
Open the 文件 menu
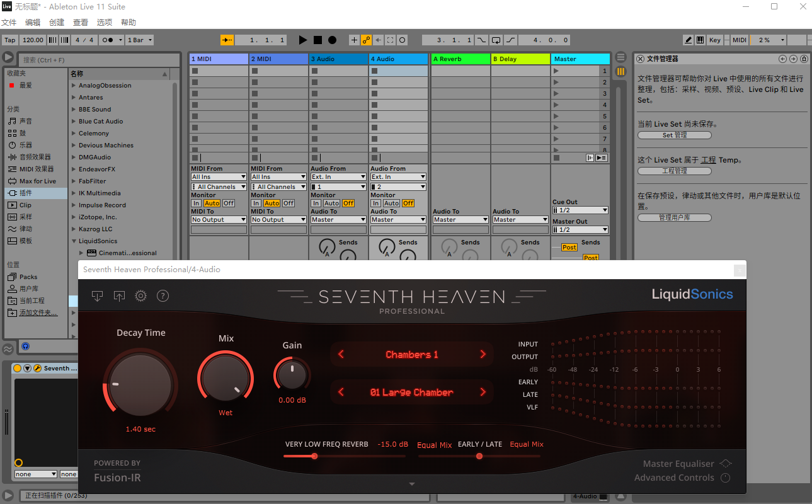9,22
